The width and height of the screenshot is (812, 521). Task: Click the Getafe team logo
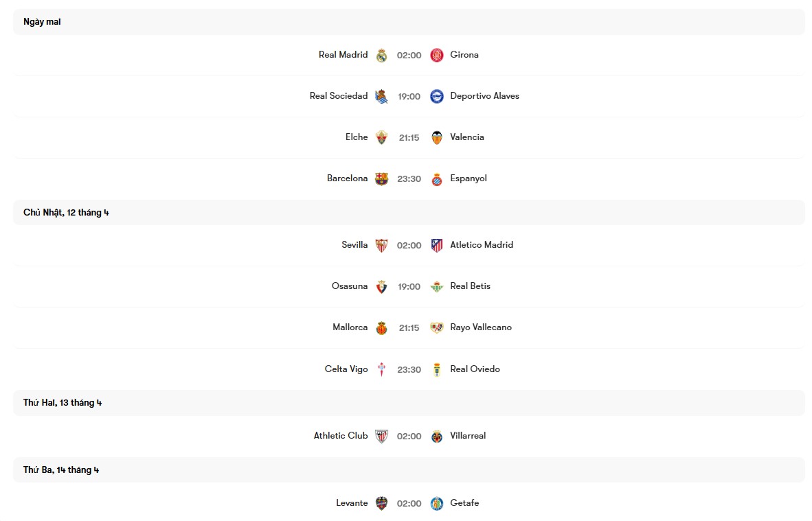[x=437, y=503]
